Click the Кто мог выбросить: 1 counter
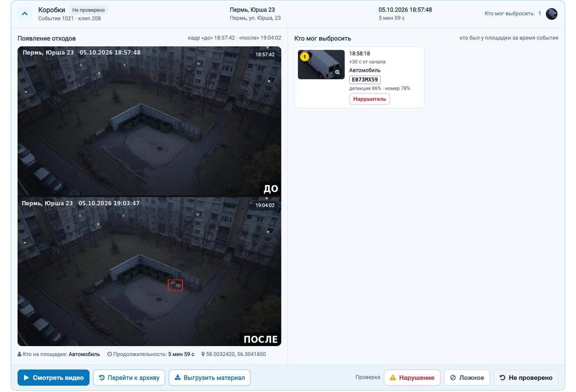The width and height of the screenshot is (576, 392). point(513,14)
